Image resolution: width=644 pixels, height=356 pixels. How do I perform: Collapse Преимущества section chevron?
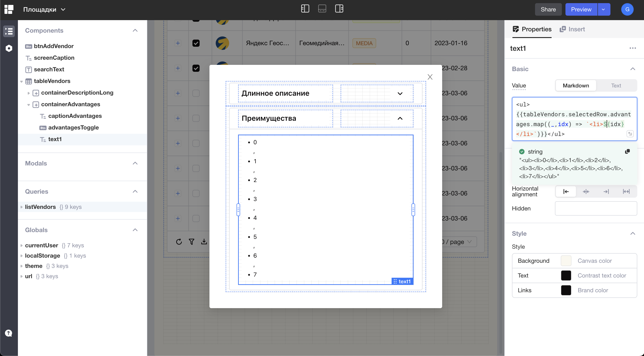[400, 119]
